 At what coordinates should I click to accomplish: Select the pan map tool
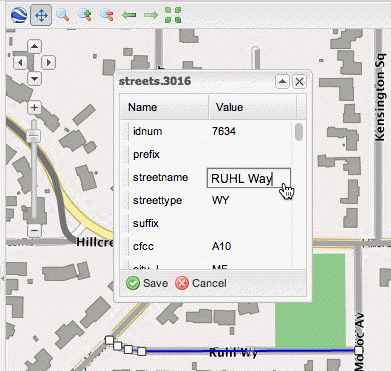point(41,15)
